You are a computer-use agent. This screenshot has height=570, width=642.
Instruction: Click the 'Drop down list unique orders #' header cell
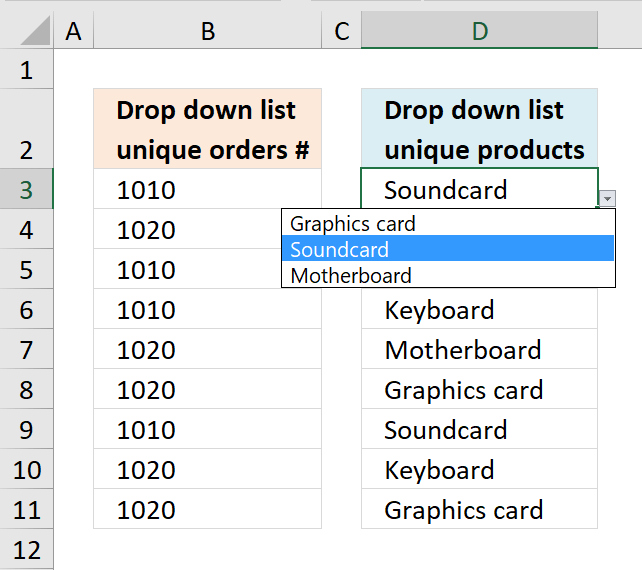[208, 129]
